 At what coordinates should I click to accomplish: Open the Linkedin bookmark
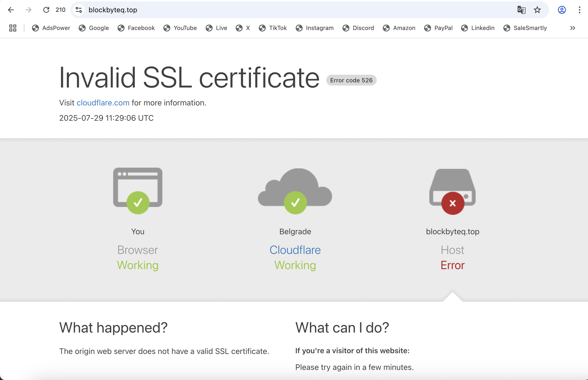pyautogui.click(x=478, y=28)
